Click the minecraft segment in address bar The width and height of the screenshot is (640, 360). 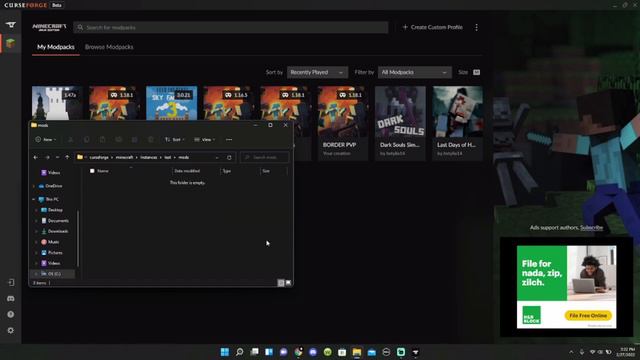pos(124,157)
